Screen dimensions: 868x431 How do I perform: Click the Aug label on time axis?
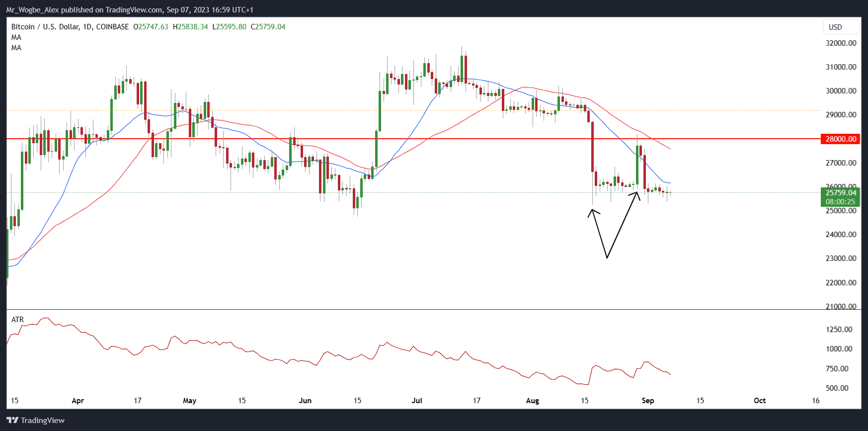(x=533, y=401)
